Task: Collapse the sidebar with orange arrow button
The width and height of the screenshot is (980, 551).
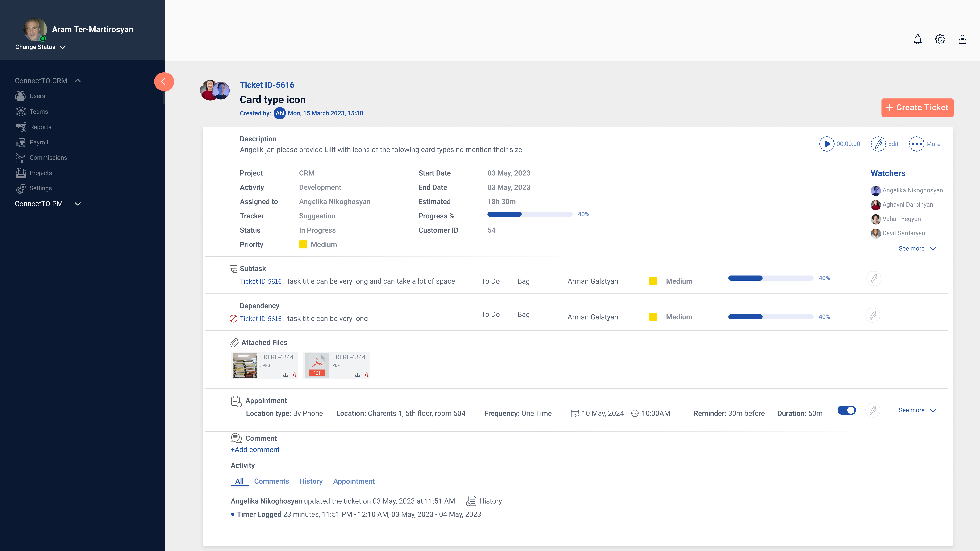Action: click(164, 82)
